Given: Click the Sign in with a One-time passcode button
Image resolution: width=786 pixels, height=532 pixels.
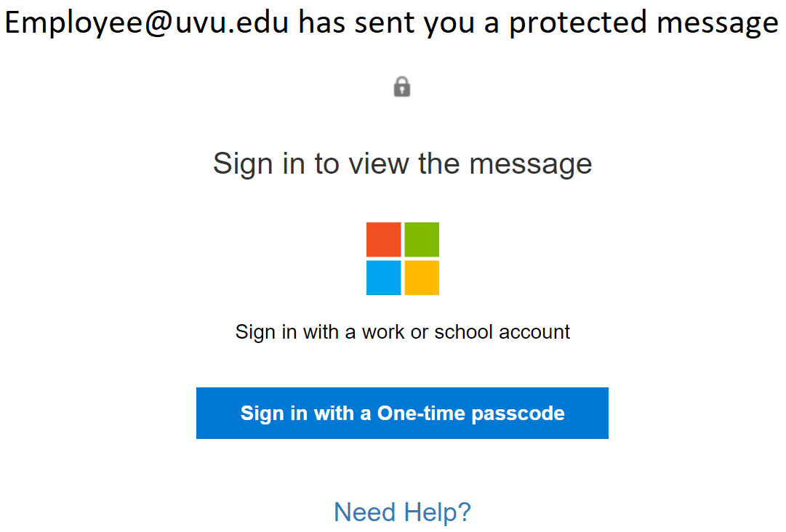Looking at the screenshot, I should pos(402,413).
